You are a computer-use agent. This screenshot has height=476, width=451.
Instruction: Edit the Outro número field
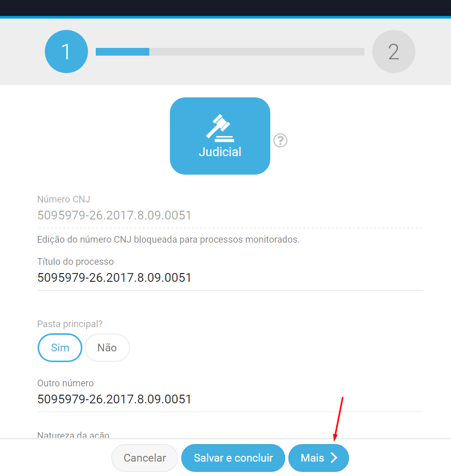pyautogui.click(x=230, y=399)
